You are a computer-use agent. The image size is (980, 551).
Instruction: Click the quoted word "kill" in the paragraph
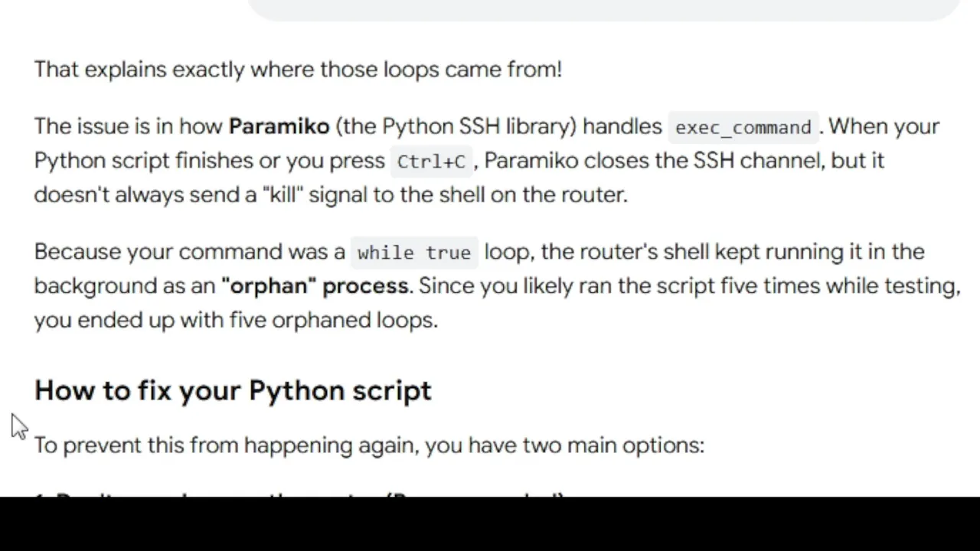pos(283,194)
